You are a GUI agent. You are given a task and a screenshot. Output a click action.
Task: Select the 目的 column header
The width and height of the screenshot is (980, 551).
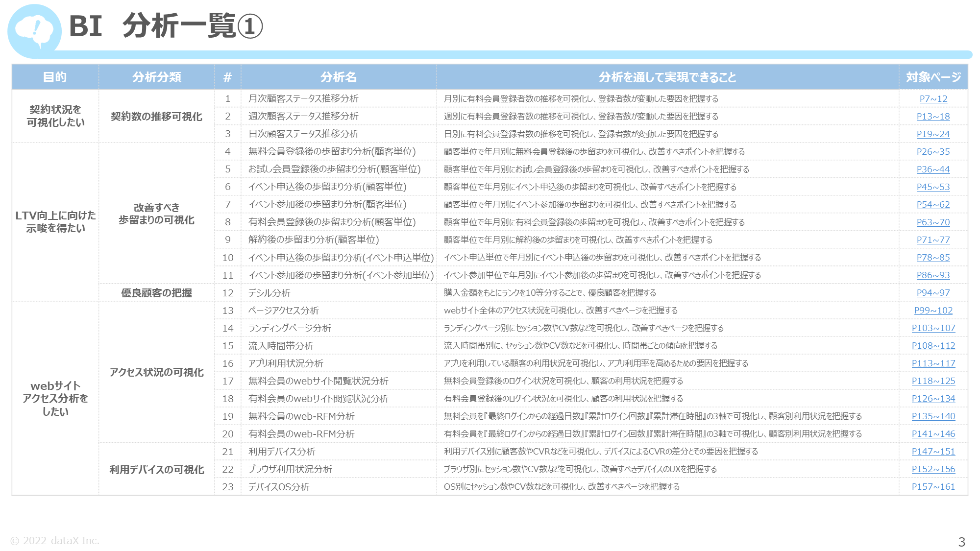coord(55,77)
